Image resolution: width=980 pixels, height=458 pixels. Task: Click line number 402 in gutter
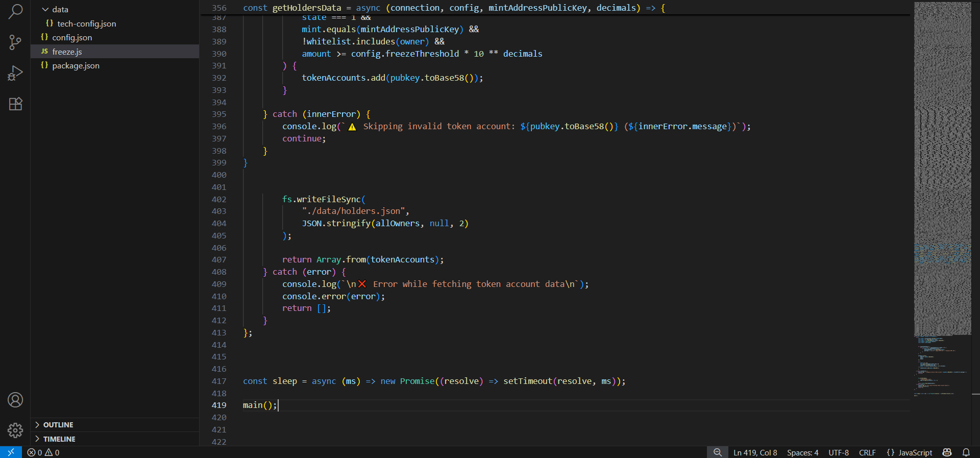pyautogui.click(x=219, y=199)
